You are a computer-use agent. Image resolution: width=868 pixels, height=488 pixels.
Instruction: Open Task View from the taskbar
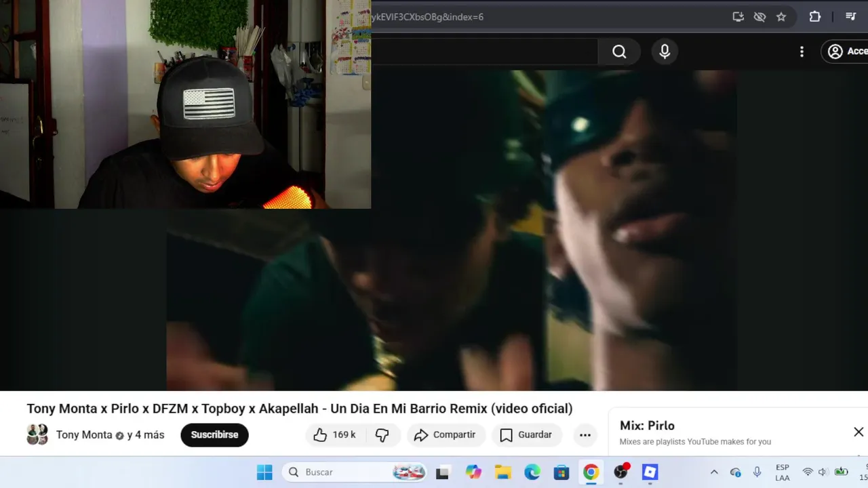442,472
